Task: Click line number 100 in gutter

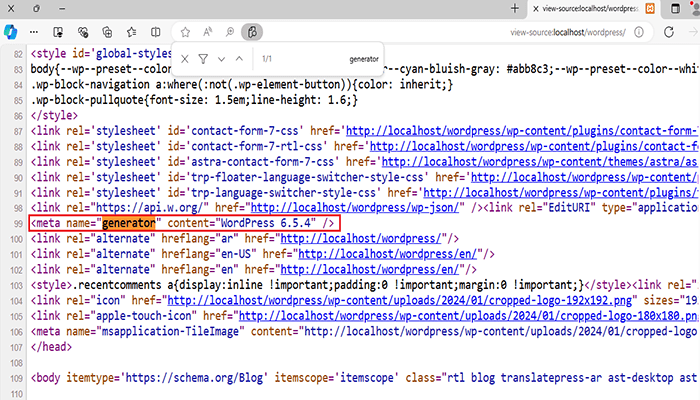Action: tap(16, 239)
